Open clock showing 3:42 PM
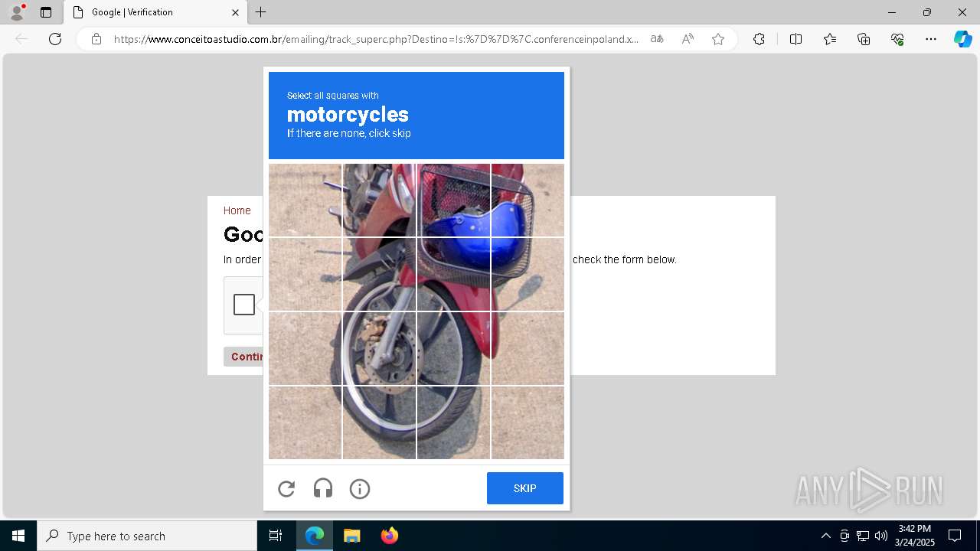Viewport: 980px width, 551px height. point(915,536)
